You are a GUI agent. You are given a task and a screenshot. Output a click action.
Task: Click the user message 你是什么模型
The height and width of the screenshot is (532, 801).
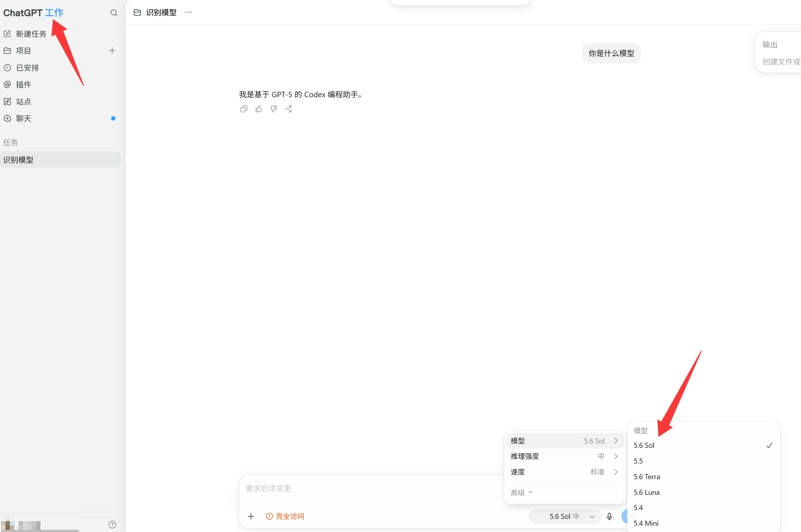(x=611, y=53)
